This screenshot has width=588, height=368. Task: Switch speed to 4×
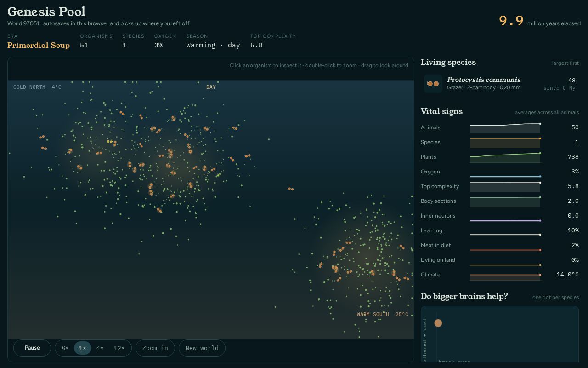tap(100, 348)
